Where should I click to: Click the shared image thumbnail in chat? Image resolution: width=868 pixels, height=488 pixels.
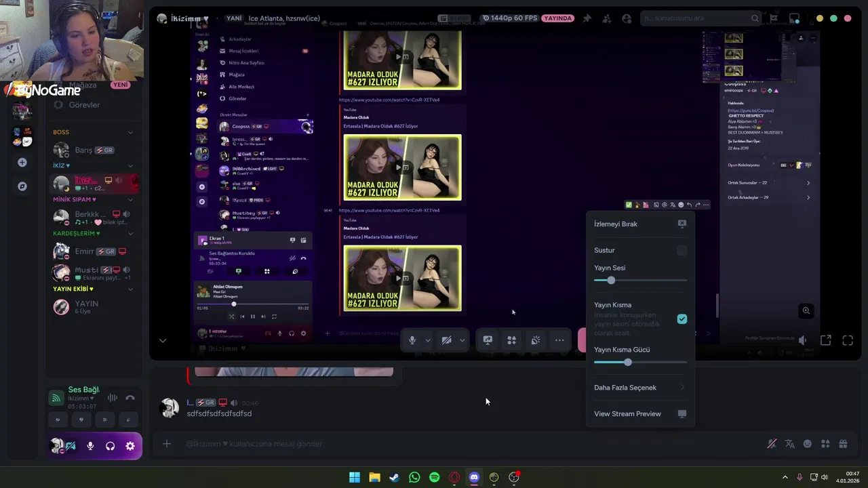point(294,371)
